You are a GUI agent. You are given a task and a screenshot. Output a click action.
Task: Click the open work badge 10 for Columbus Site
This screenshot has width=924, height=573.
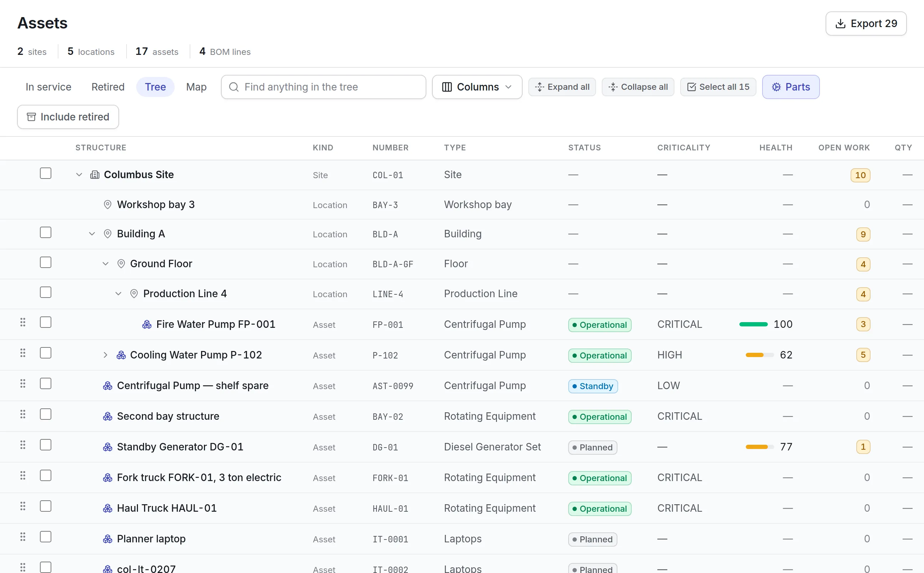860,175
